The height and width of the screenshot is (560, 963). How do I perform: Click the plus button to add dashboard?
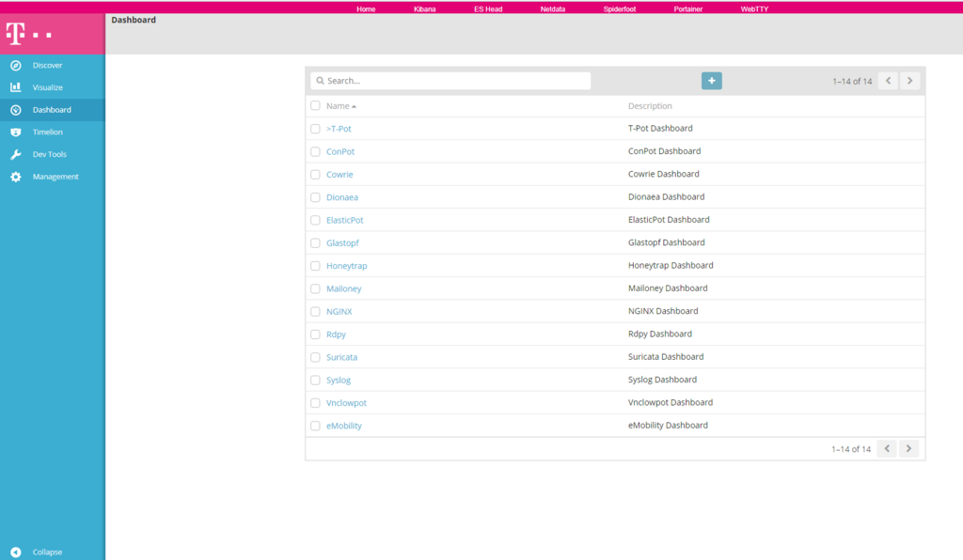coord(711,81)
